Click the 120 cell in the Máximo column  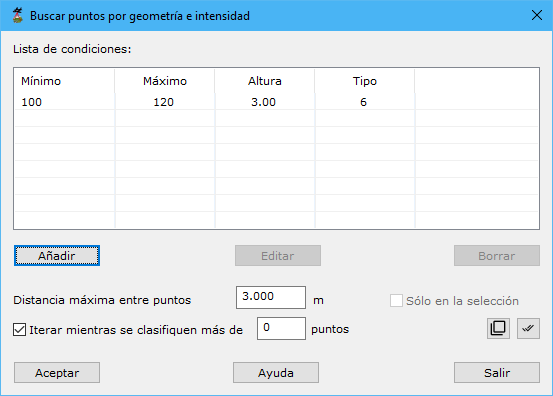pos(164,102)
